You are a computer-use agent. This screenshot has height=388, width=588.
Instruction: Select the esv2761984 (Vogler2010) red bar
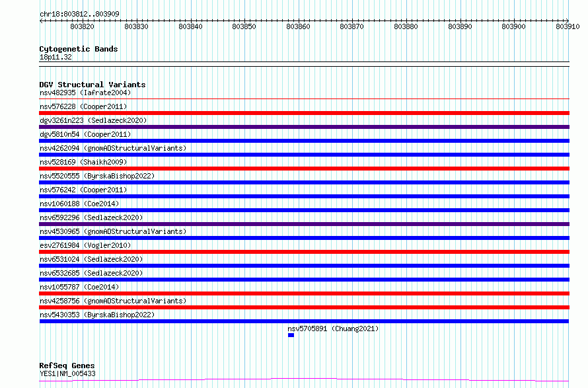[x=304, y=252]
